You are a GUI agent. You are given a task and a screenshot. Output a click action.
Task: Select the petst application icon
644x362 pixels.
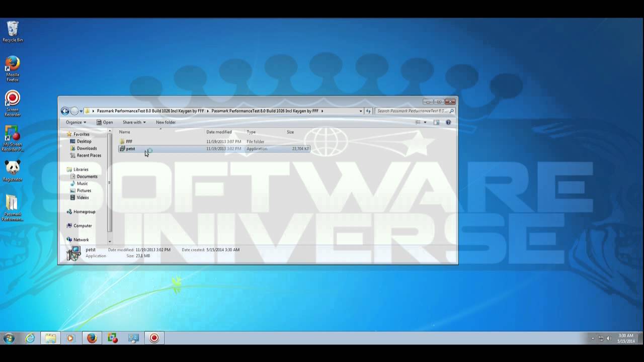coord(122,149)
